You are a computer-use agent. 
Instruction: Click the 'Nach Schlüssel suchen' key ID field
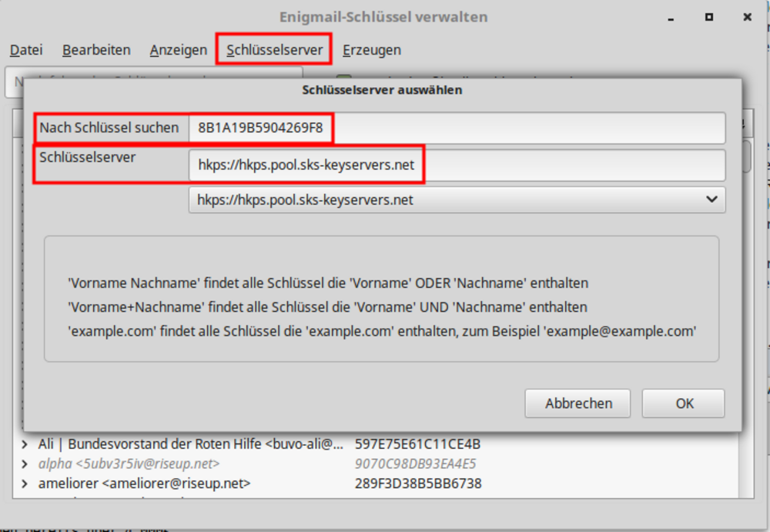point(457,128)
